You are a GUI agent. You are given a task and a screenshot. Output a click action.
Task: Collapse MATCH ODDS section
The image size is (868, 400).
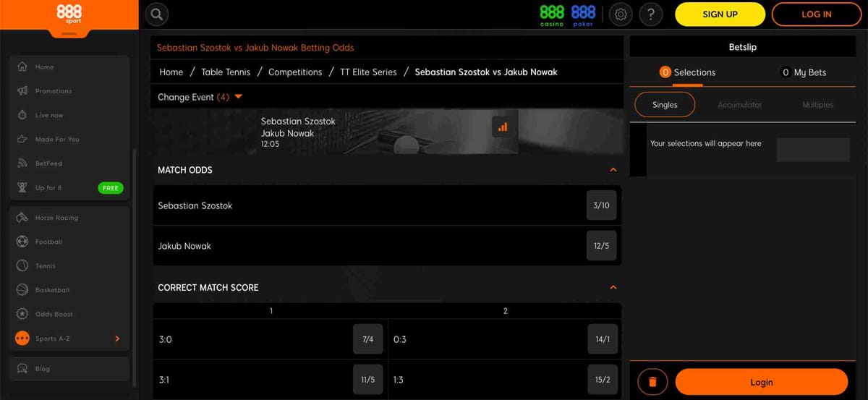click(613, 170)
